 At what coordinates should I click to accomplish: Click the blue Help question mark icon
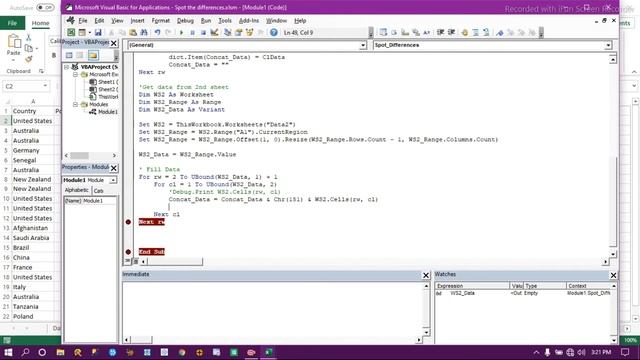[273, 32]
